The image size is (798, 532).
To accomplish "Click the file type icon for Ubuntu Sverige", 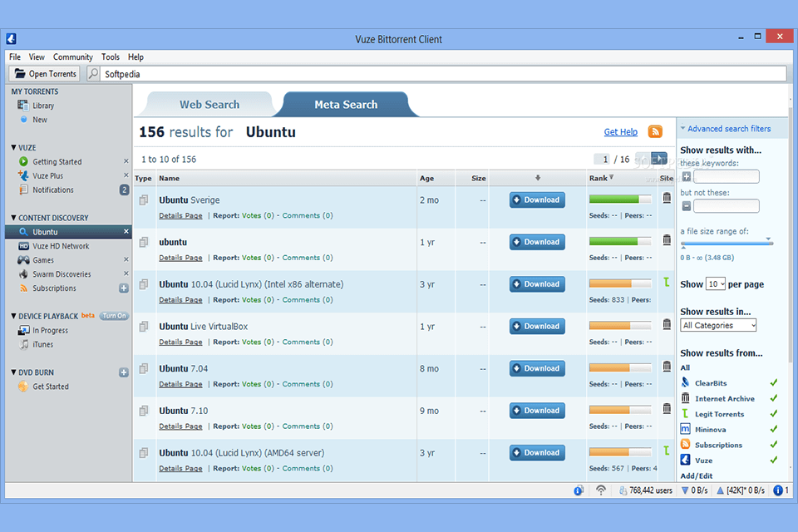I will click(x=144, y=200).
